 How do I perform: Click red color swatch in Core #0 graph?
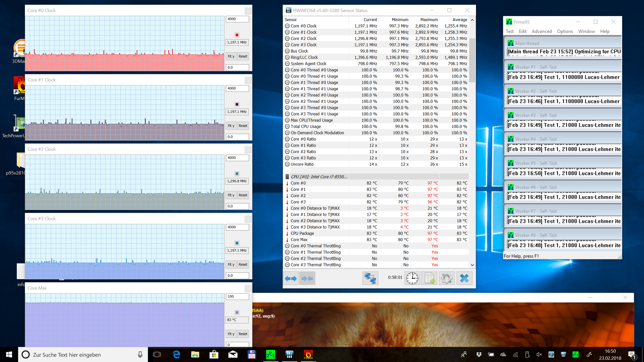237,35
